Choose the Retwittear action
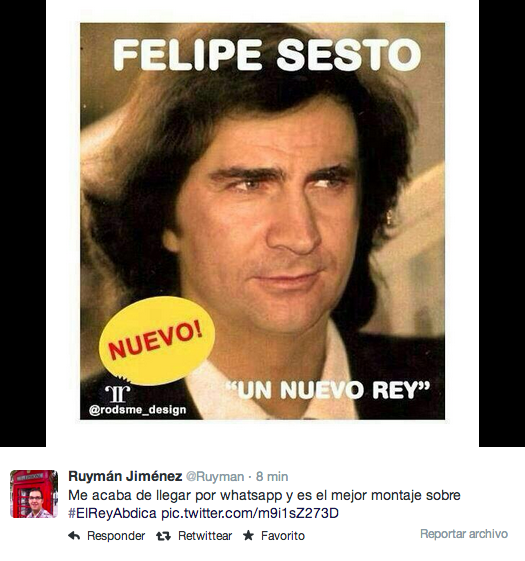Viewport: 525px width, 561px height. coord(205,536)
